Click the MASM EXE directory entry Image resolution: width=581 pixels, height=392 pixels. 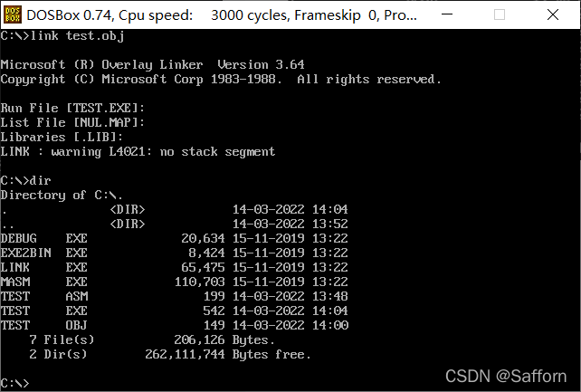pyautogui.click(x=175, y=282)
